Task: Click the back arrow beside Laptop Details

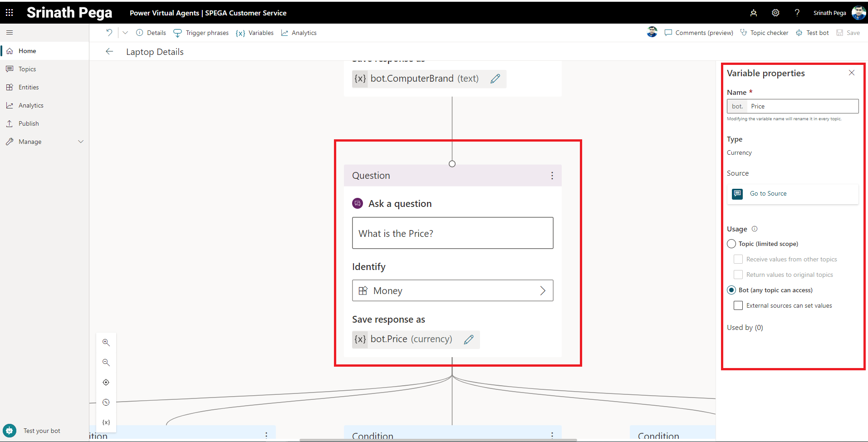Action: coord(109,52)
